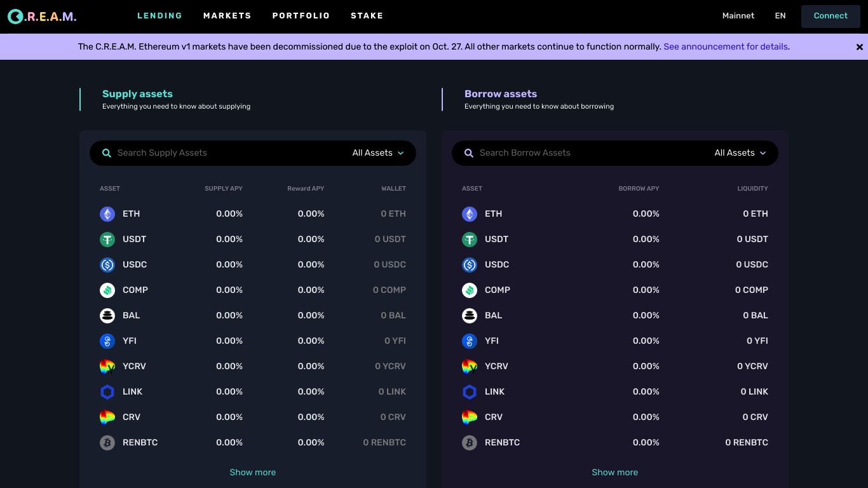This screenshot has width=868, height=488.
Task: Click the CRV icon in Borrow assets
Action: pos(470,417)
